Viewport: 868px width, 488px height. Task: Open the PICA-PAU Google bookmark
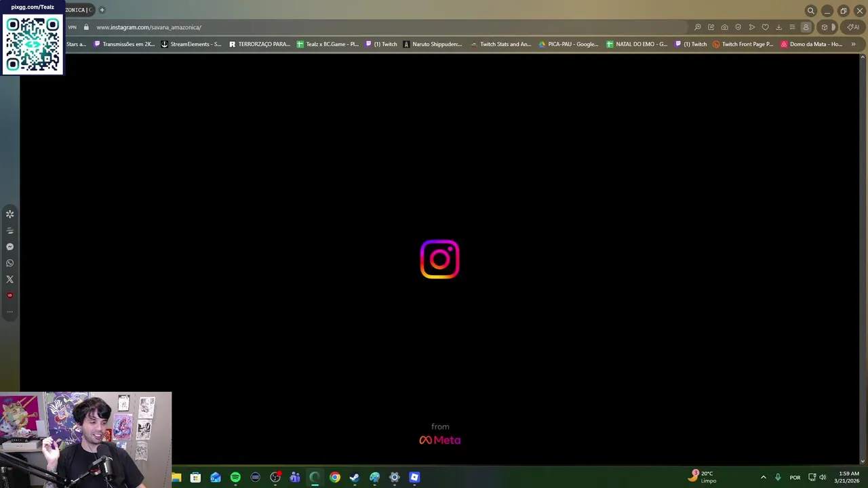point(568,44)
